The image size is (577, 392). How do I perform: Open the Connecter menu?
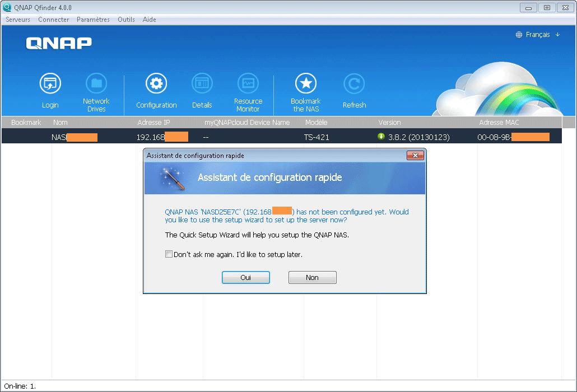click(x=54, y=20)
